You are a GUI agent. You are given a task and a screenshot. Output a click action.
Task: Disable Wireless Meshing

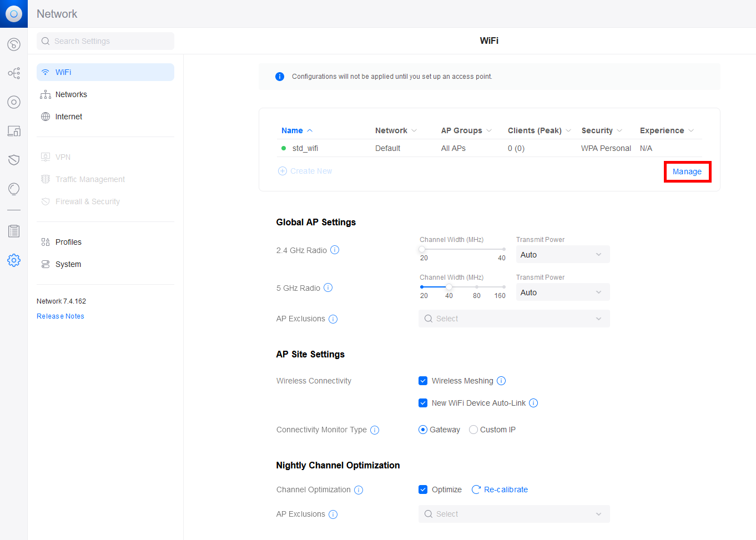click(423, 381)
